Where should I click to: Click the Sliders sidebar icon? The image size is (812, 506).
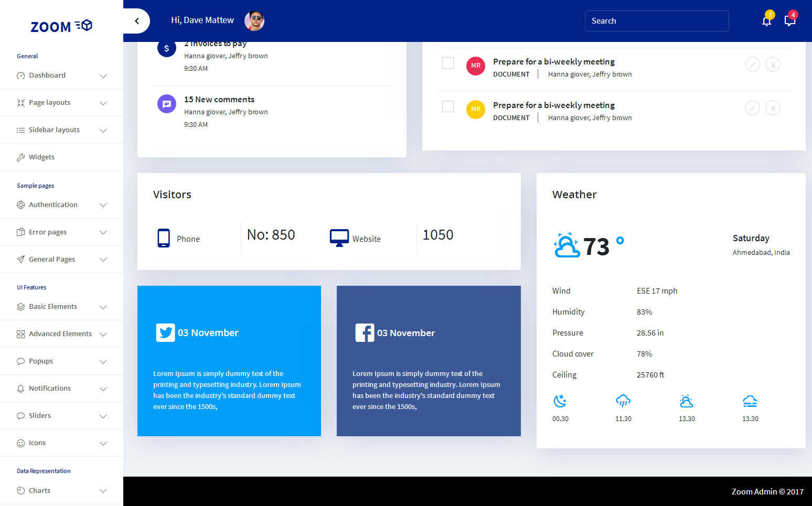[20, 416]
